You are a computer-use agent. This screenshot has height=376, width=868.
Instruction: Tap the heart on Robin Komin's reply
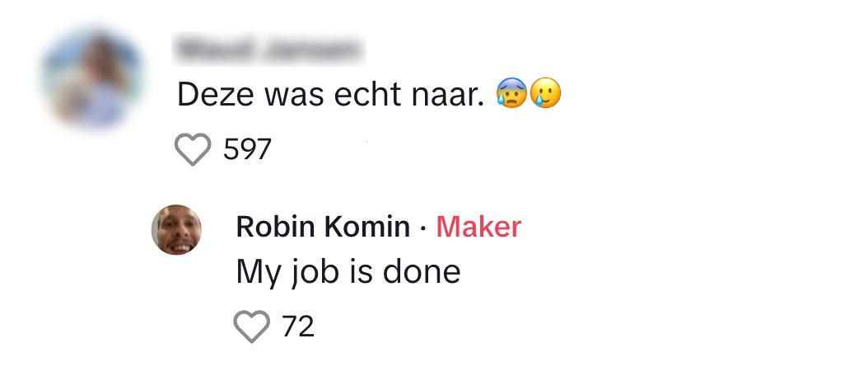252,327
